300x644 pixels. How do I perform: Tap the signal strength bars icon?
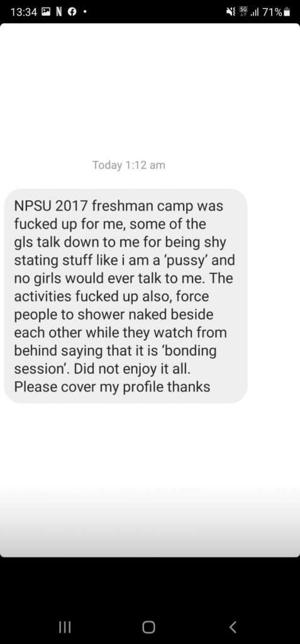[x=255, y=13]
